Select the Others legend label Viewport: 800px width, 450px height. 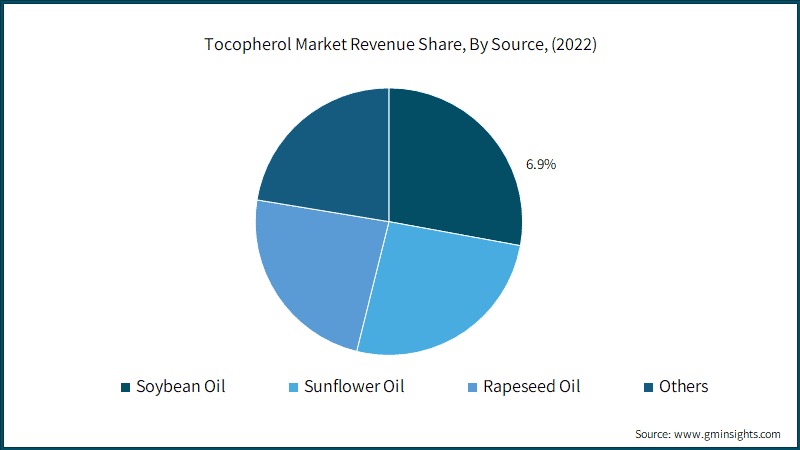[684, 387]
